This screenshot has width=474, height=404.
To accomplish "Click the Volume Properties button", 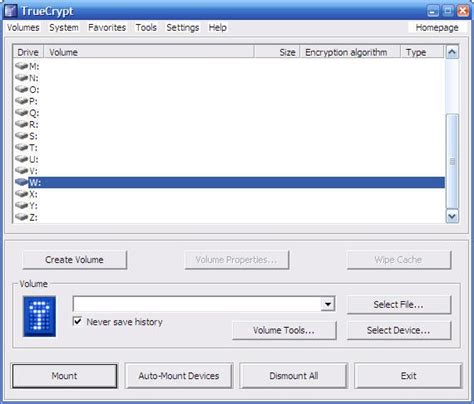I will pyautogui.click(x=237, y=260).
